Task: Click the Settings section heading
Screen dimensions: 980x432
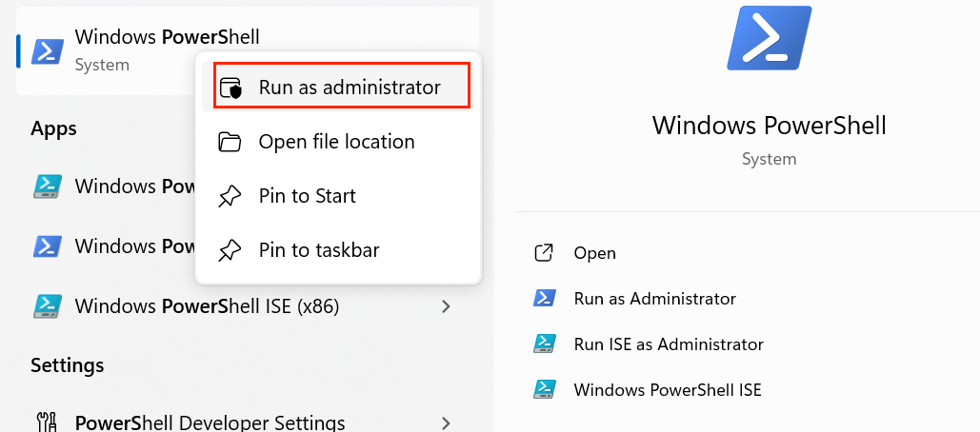Action: point(67,364)
